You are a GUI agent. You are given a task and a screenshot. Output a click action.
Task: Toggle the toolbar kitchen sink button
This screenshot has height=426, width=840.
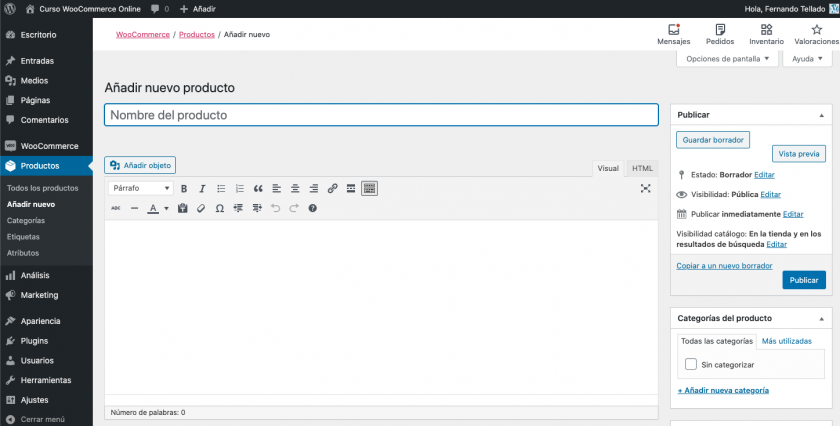coord(369,188)
